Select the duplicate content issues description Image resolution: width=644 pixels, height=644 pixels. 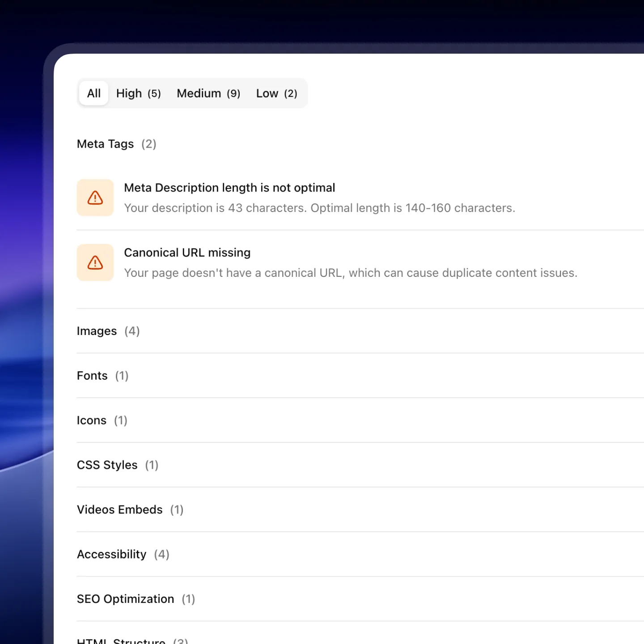click(x=351, y=273)
